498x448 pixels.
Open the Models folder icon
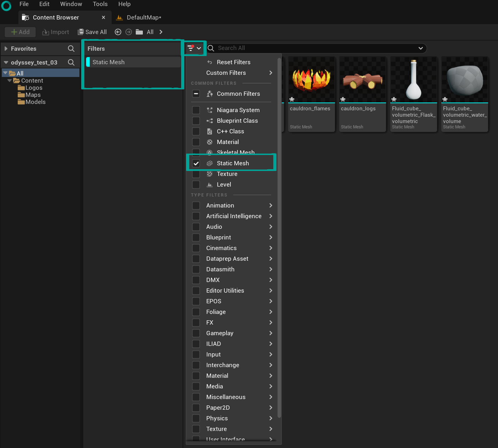pyautogui.click(x=21, y=102)
